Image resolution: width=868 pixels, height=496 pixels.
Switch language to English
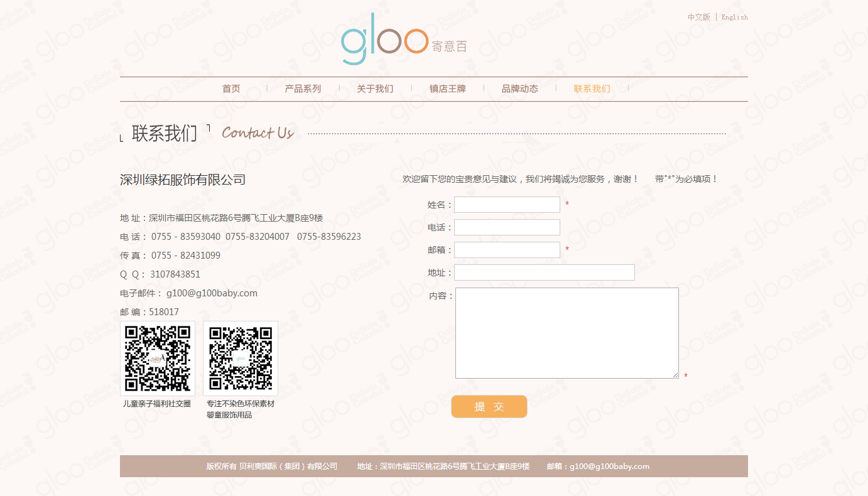click(x=734, y=17)
